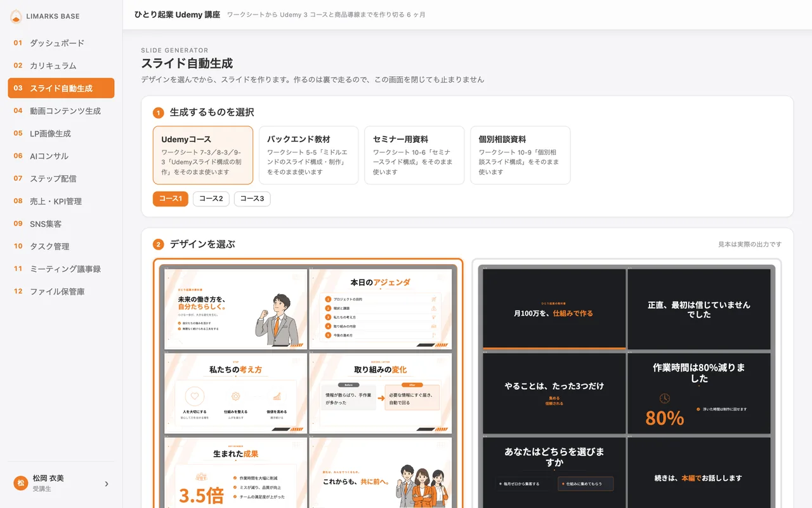Click the LIMARKS BASE logo icon
812x508 pixels.
16,17
